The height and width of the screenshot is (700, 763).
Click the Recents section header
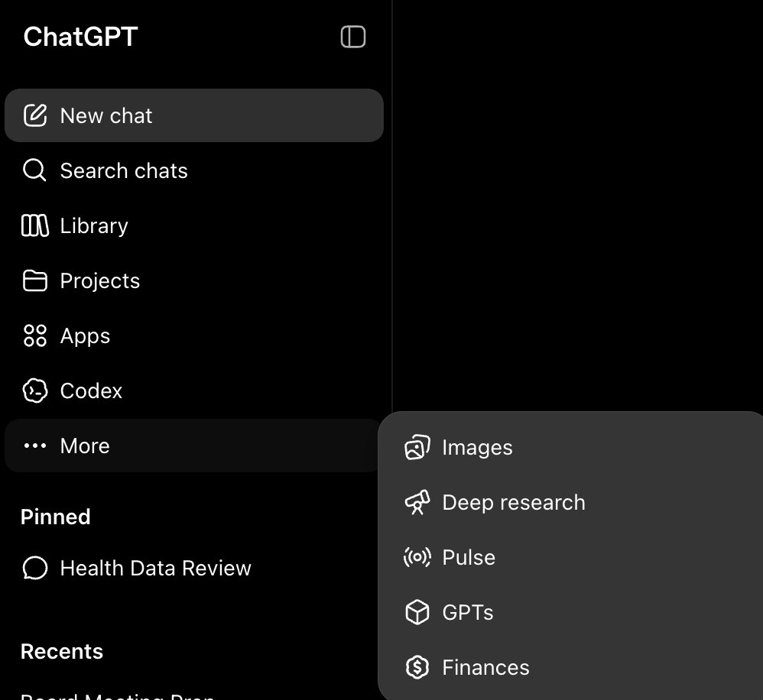[x=62, y=651]
